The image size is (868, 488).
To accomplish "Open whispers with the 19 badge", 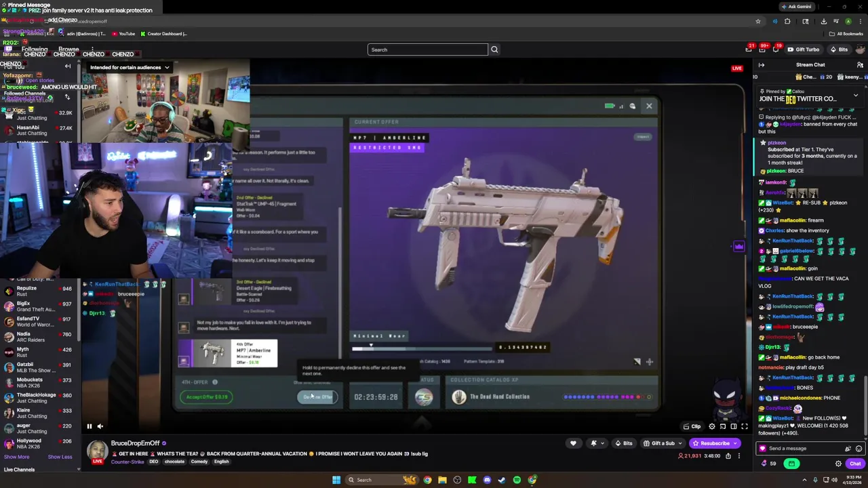I will coord(776,49).
